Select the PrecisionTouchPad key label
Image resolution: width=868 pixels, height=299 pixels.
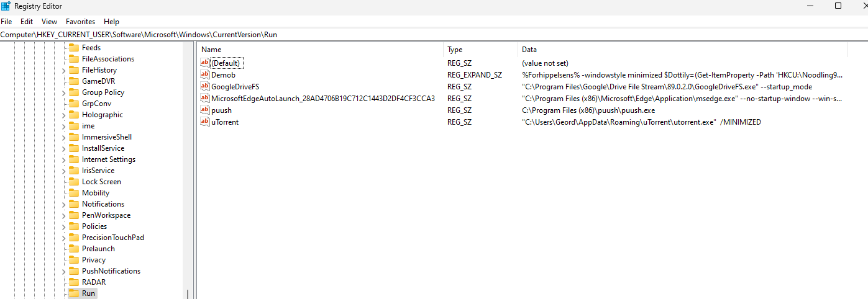[113, 238]
